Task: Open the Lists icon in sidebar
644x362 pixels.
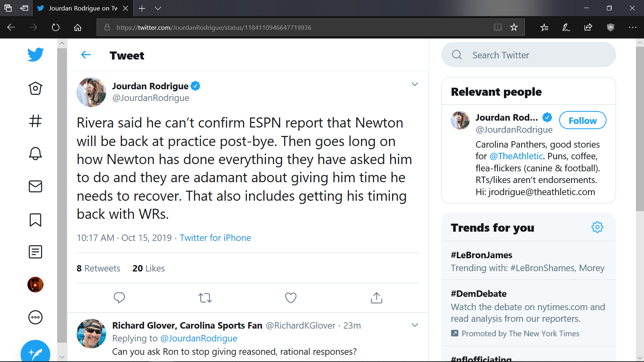Action: coord(35,252)
